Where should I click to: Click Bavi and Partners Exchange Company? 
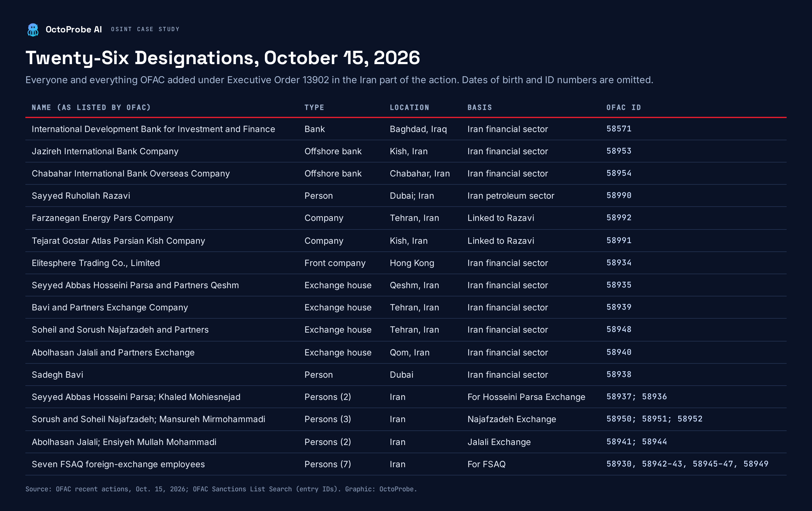click(110, 308)
